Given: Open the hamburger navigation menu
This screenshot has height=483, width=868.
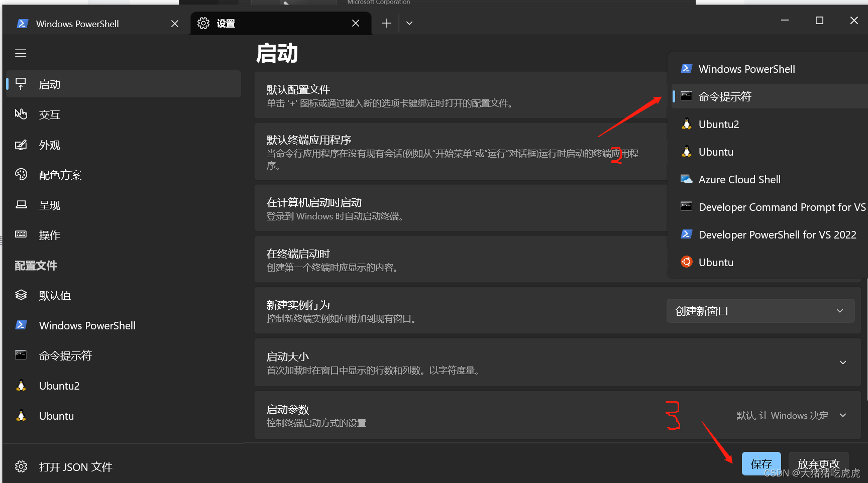Looking at the screenshot, I should 21,53.
